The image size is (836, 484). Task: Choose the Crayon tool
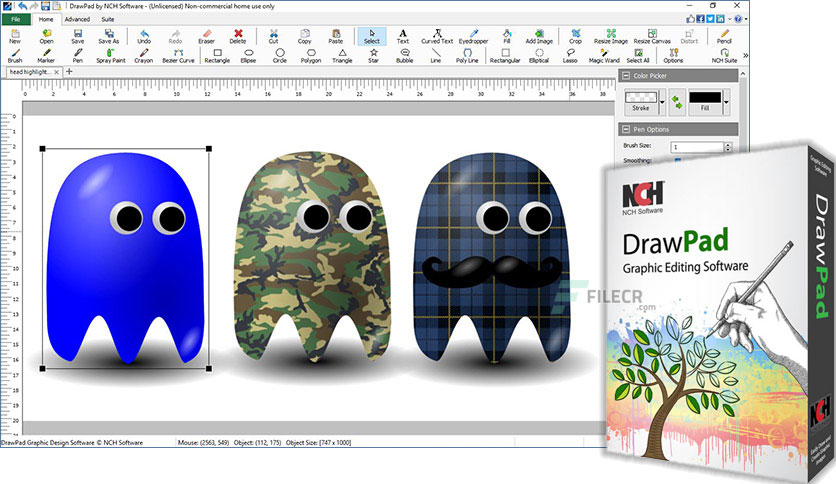[x=144, y=56]
